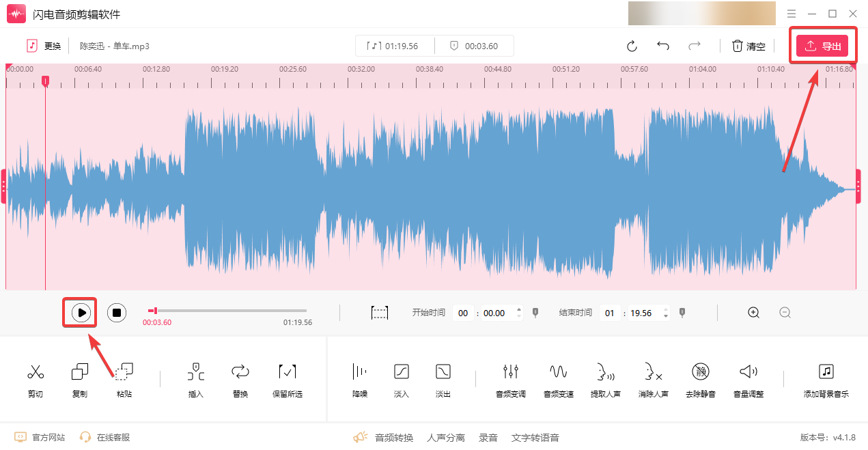
Task: Click the 音量调整 volume adjust icon
Action: pos(748,380)
